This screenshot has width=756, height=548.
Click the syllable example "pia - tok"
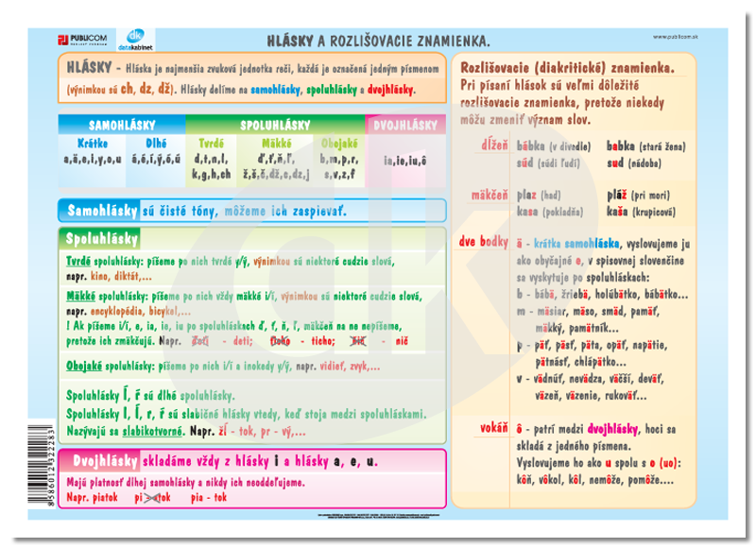(209, 497)
